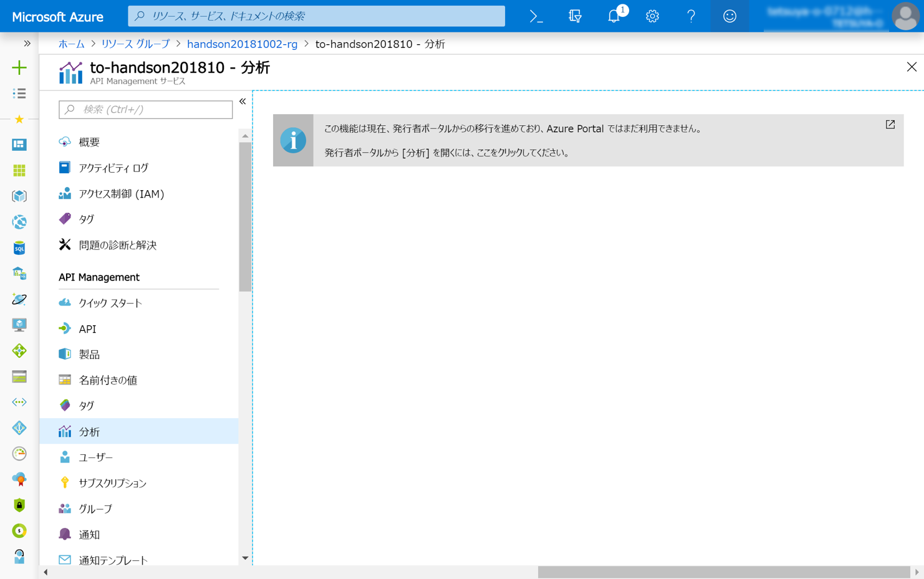The height and width of the screenshot is (579, 924).
Task: Open Favorites via the star icon
Action: tap(19, 119)
